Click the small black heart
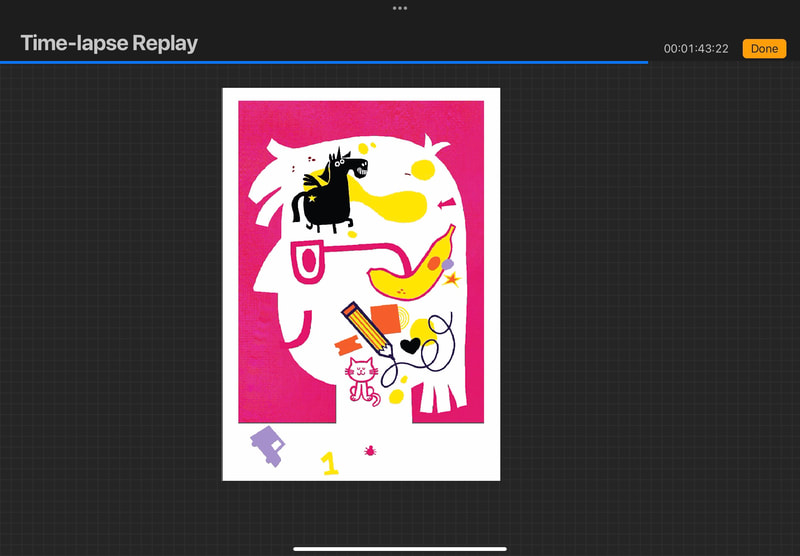Screen dimensions: 800x556 (410, 346)
